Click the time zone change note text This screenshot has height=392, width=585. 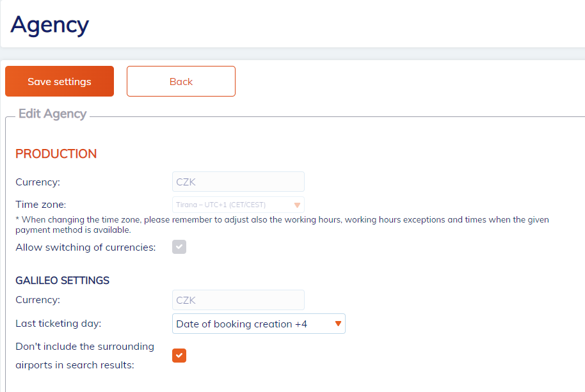[282, 224]
